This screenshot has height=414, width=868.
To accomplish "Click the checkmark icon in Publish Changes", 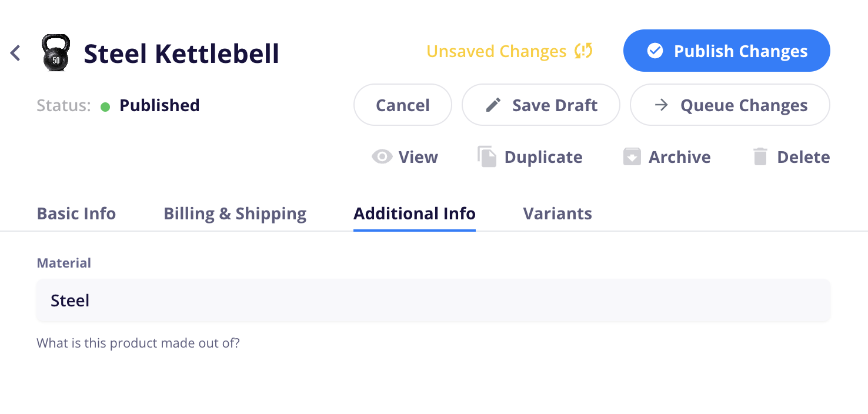I will point(655,51).
